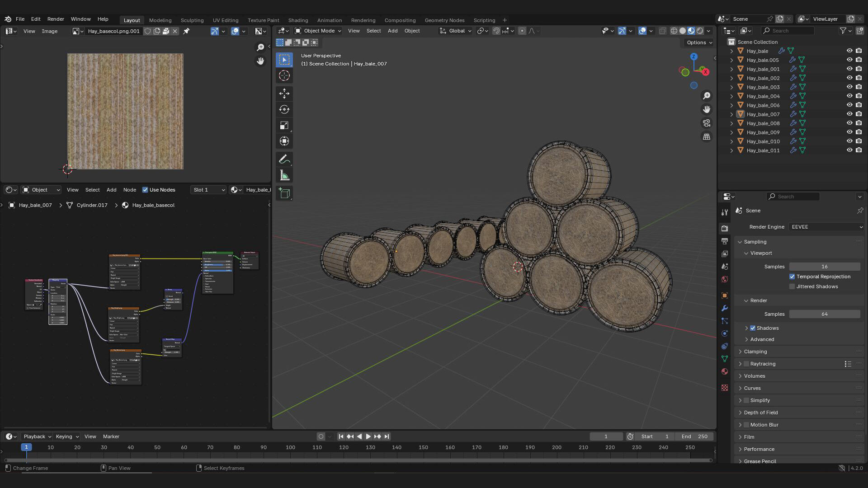Select the Scale tool
Image resolution: width=868 pixels, height=488 pixels.
tap(284, 125)
